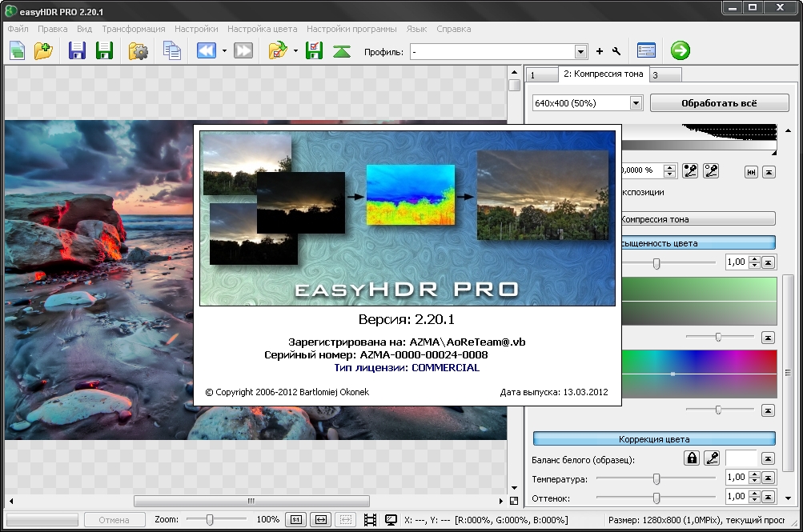Click the white balance eyedropper icon

710,458
